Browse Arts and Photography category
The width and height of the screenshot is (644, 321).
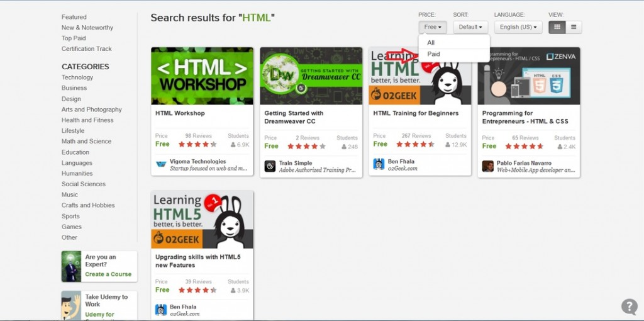pyautogui.click(x=92, y=110)
